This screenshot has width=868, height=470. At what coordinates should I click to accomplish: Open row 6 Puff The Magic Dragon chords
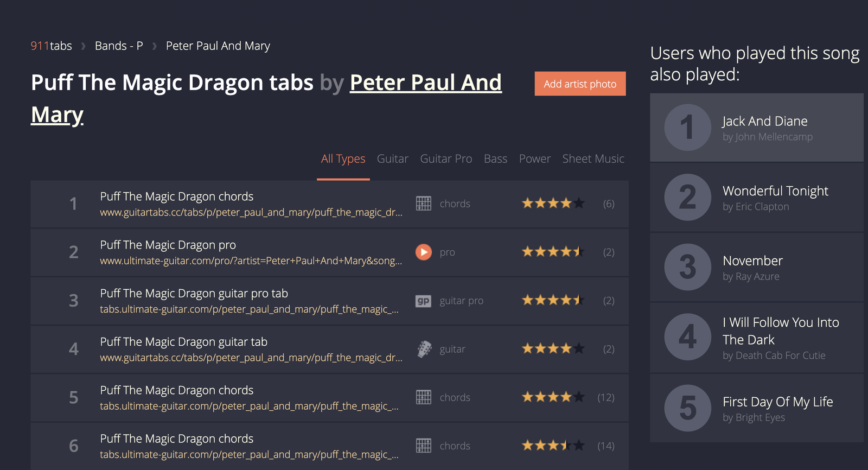coord(177,439)
